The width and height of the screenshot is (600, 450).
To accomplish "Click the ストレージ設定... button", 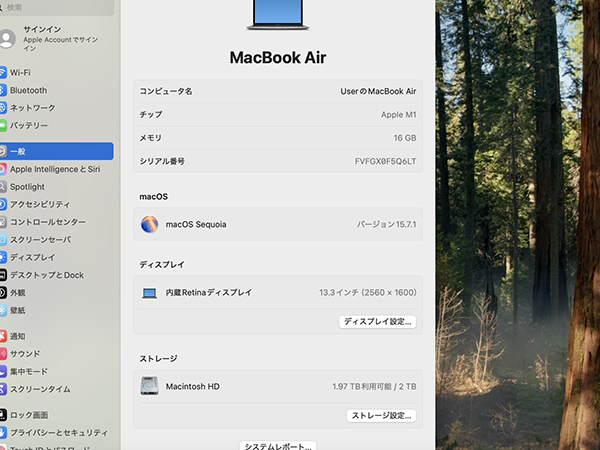I will pos(381,415).
